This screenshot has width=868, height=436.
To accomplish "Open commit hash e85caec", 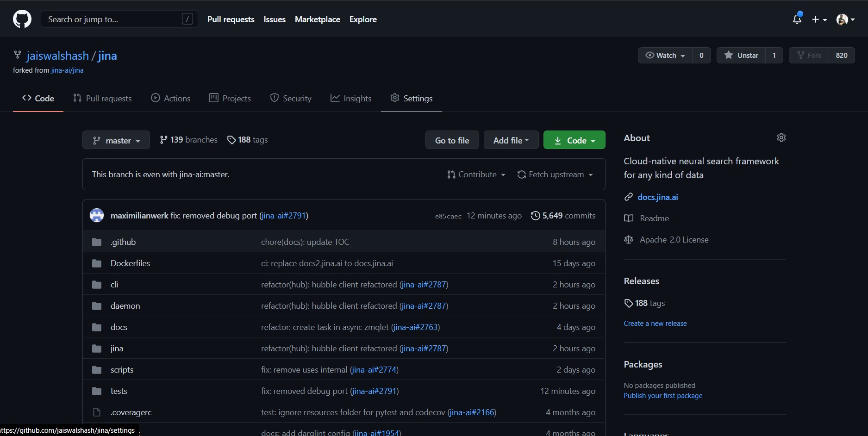I will (x=448, y=216).
